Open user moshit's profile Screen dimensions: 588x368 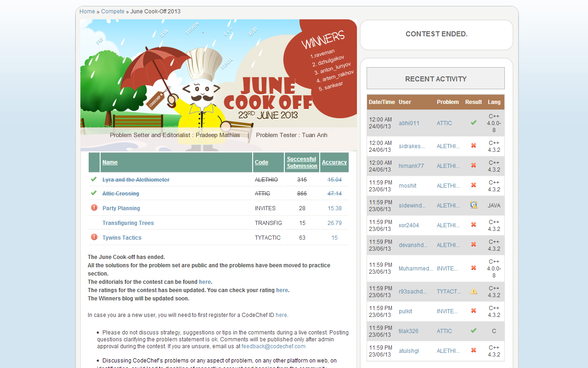(407, 186)
